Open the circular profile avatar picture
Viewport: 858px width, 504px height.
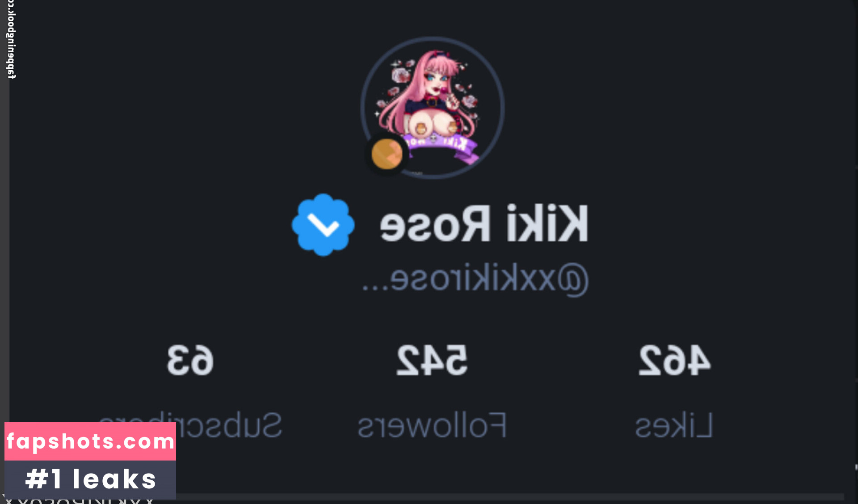click(433, 108)
